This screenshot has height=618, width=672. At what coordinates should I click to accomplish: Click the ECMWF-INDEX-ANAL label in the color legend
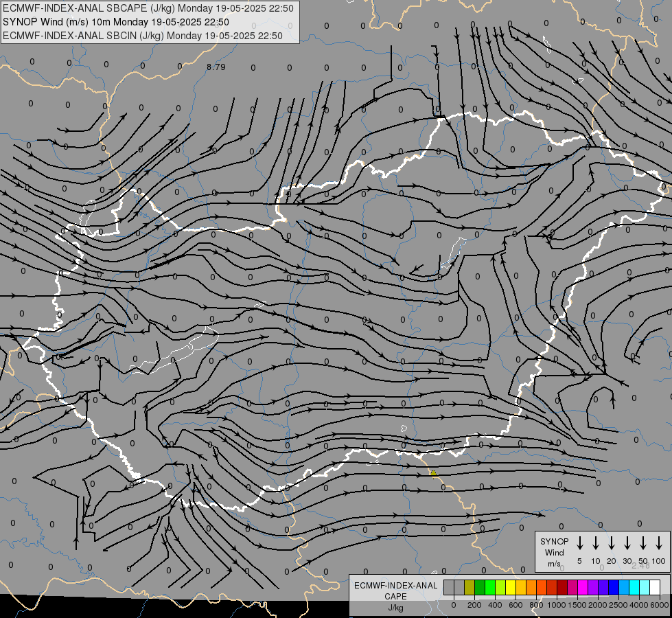395,586
